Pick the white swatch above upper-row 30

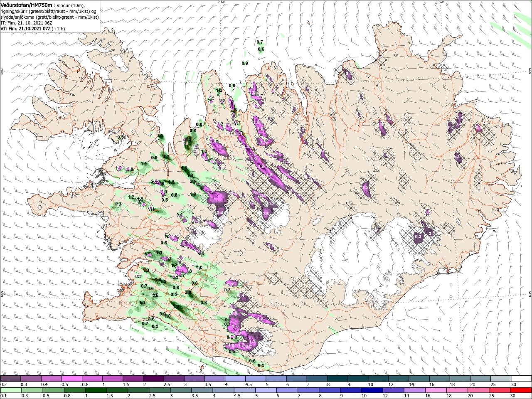click(522, 379)
